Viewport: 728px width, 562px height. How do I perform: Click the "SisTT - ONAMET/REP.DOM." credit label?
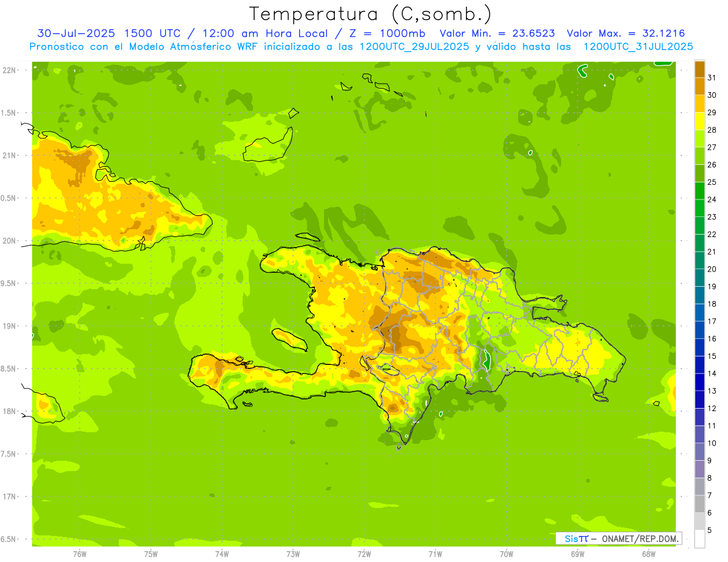(618, 538)
